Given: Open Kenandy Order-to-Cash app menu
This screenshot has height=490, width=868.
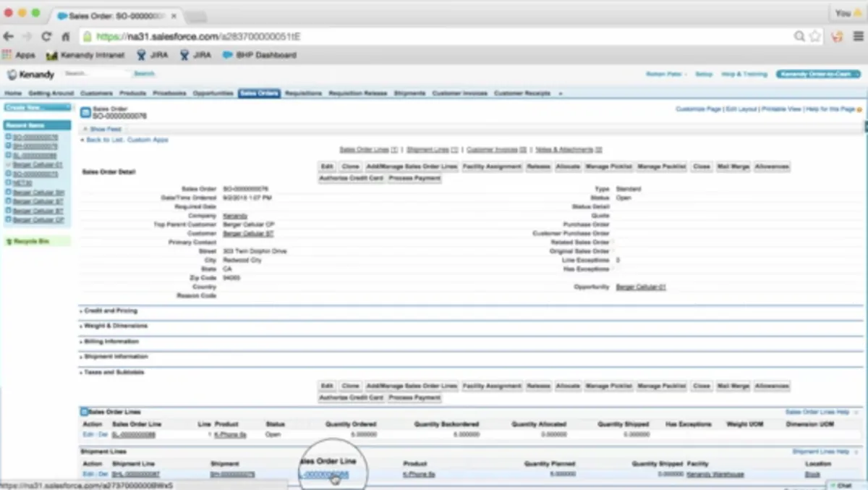Looking at the screenshot, I should point(818,74).
